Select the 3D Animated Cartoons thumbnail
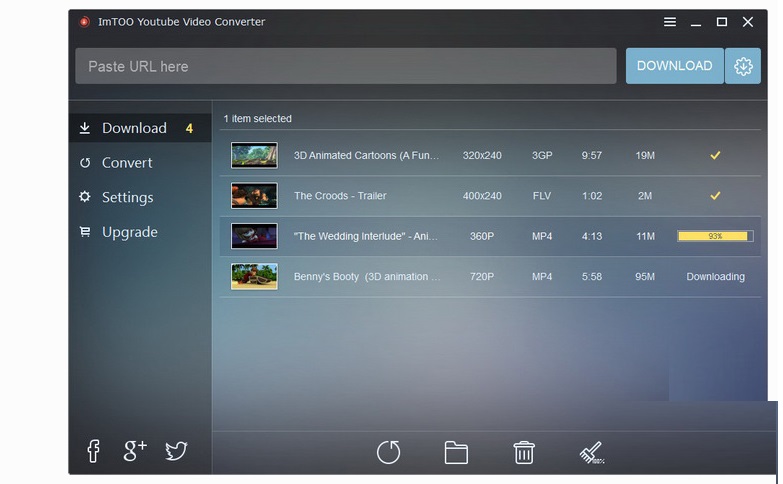Viewport: 783px width, 484px height. (x=254, y=155)
